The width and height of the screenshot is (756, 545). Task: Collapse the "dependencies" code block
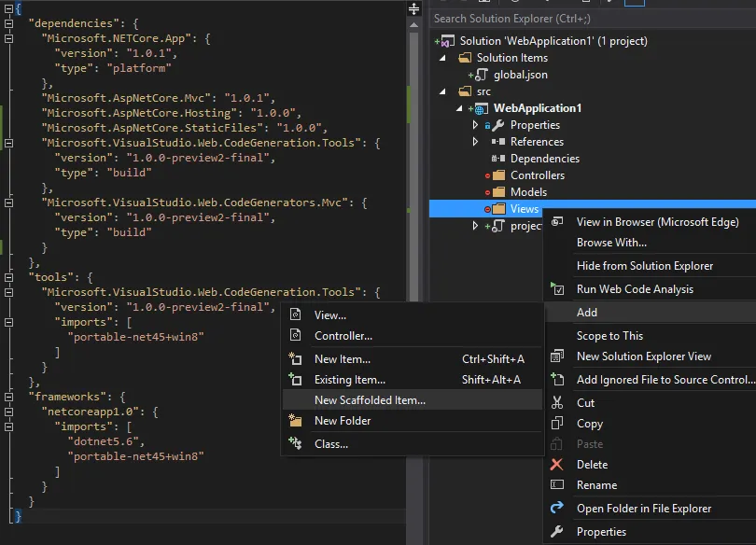pyautogui.click(x=8, y=23)
